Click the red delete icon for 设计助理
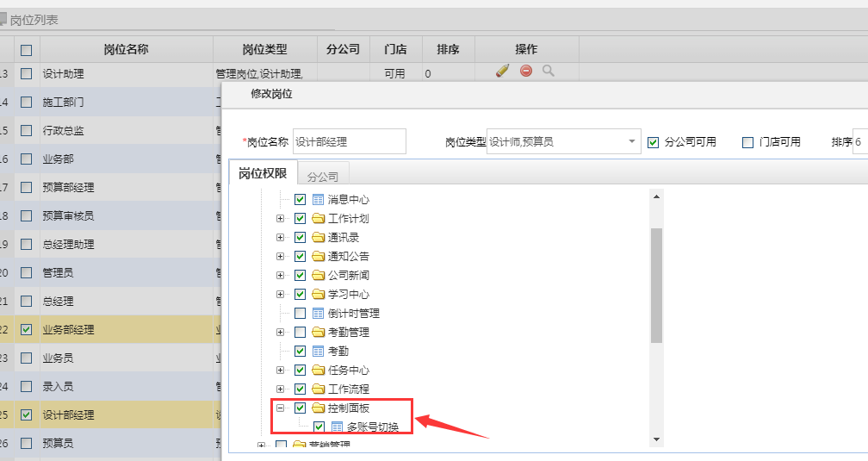 point(526,72)
